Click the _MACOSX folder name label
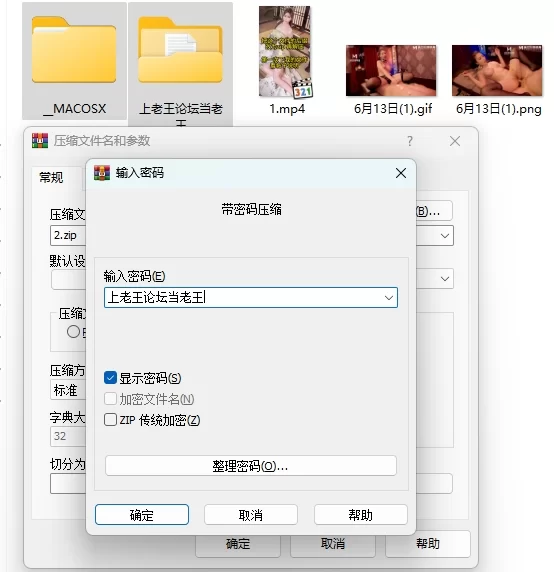 click(x=75, y=109)
